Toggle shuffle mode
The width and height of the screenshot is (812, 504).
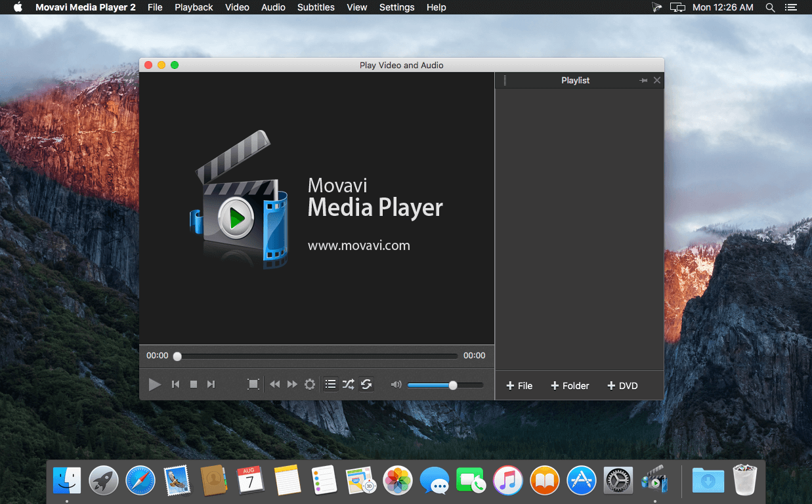pos(349,384)
